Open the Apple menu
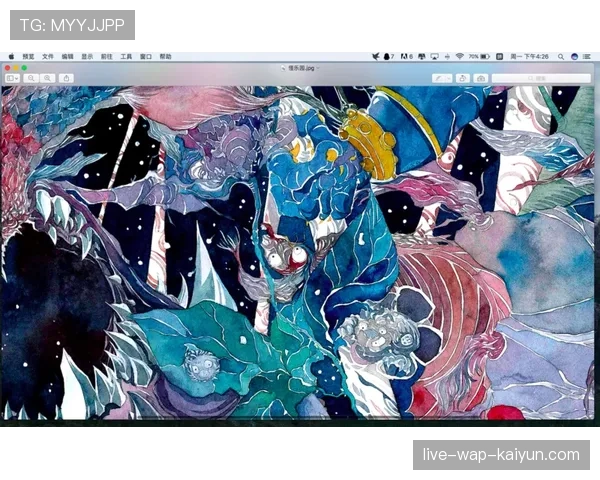 click(x=11, y=57)
